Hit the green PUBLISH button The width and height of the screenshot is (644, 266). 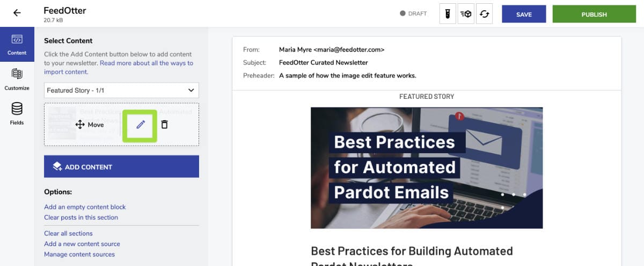594,15
